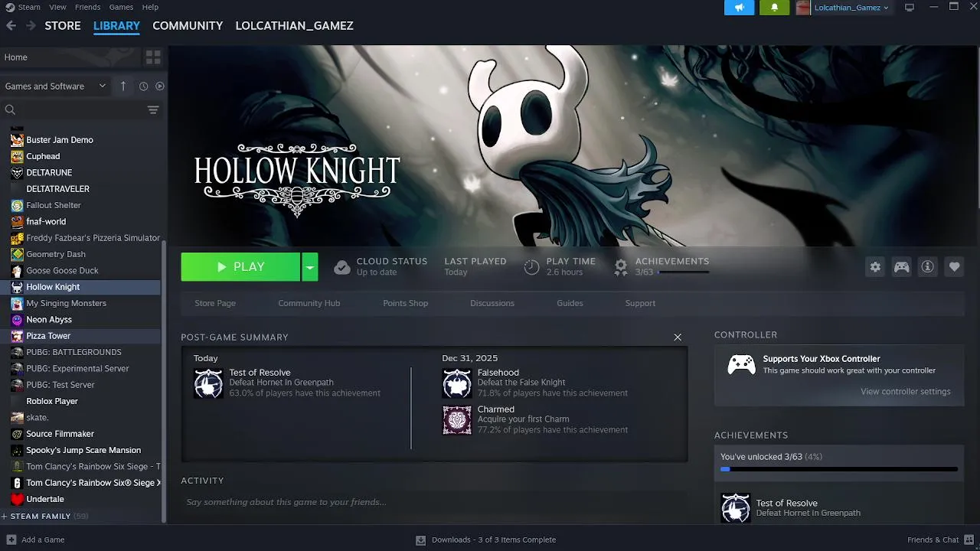Open the View menu
This screenshot has width=980, height=551.
(57, 7)
